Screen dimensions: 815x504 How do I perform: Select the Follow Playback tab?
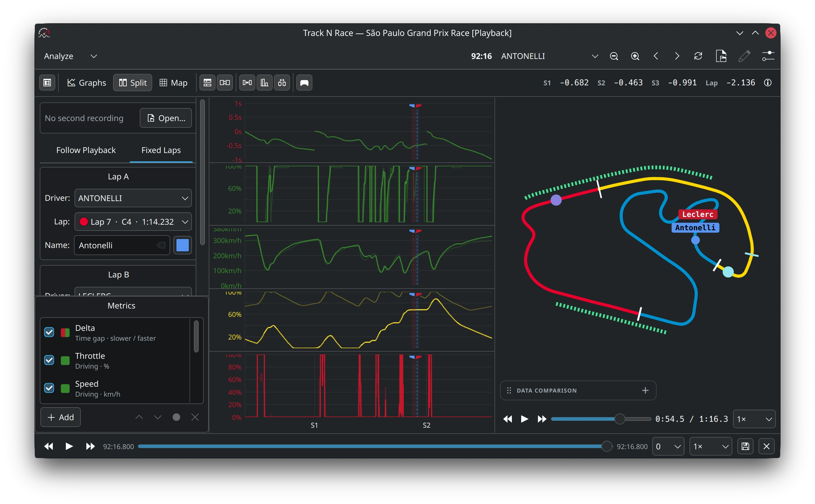click(86, 150)
